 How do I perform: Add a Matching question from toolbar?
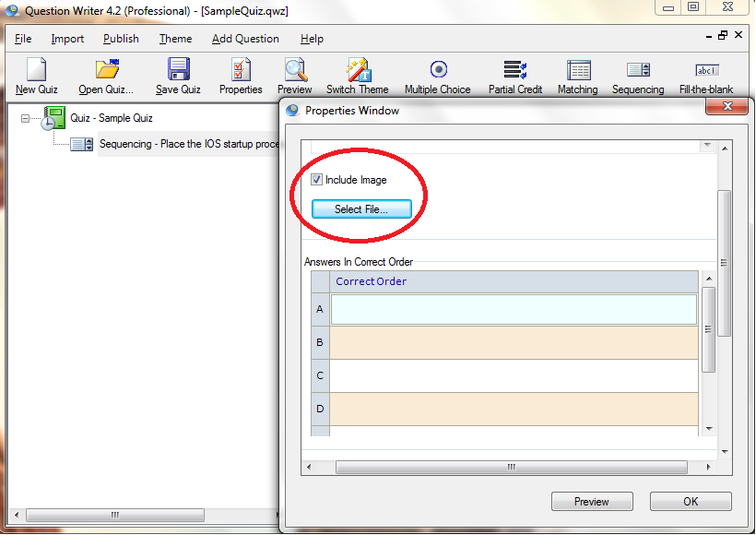579,70
